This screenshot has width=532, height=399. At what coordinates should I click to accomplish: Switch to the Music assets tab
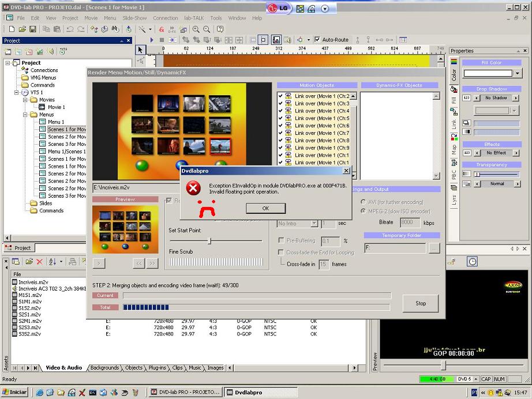tap(195, 368)
